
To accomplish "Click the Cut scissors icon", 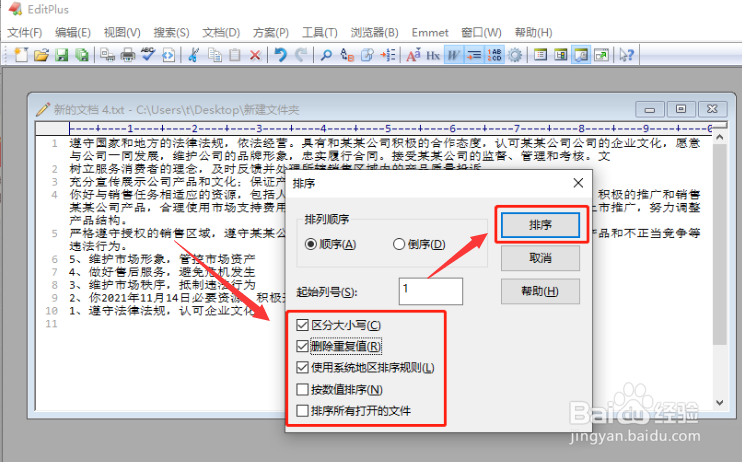I will click(193, 55).
